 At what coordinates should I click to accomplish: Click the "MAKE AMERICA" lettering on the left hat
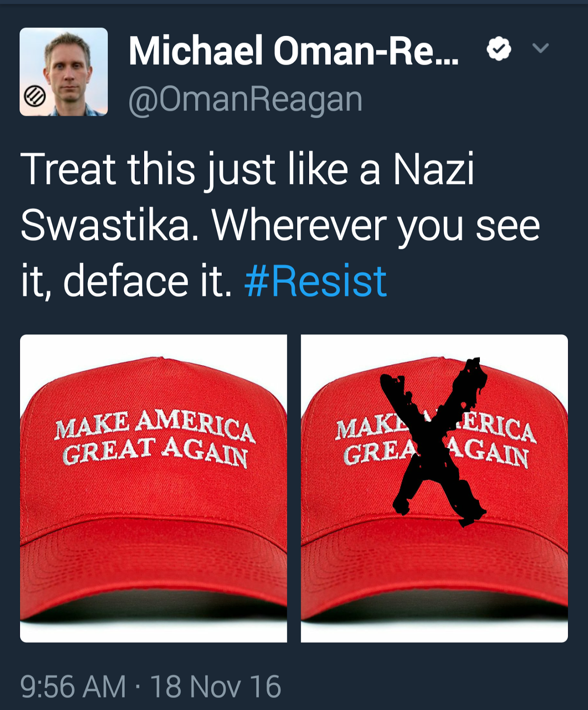(x=154, y=426)
